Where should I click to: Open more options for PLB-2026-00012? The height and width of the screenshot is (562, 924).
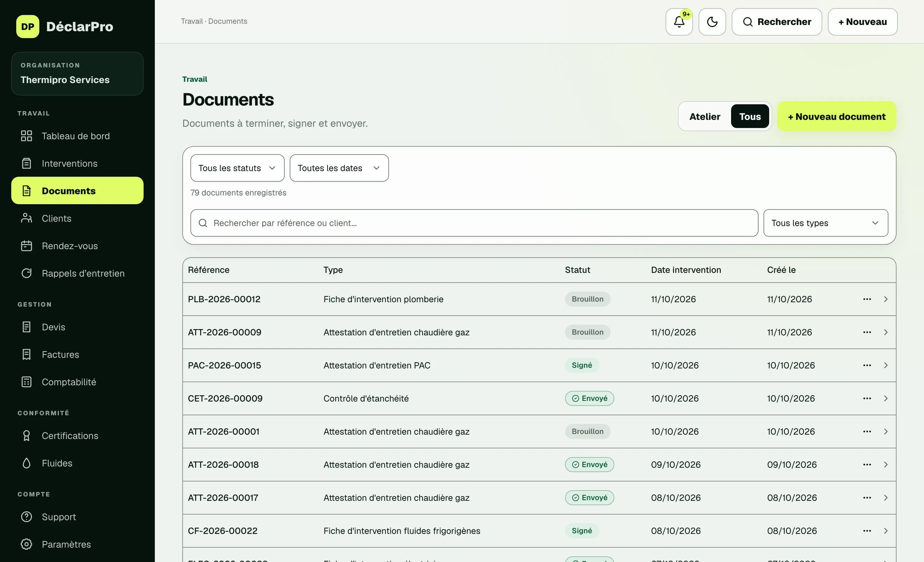[x=867, y=299]
